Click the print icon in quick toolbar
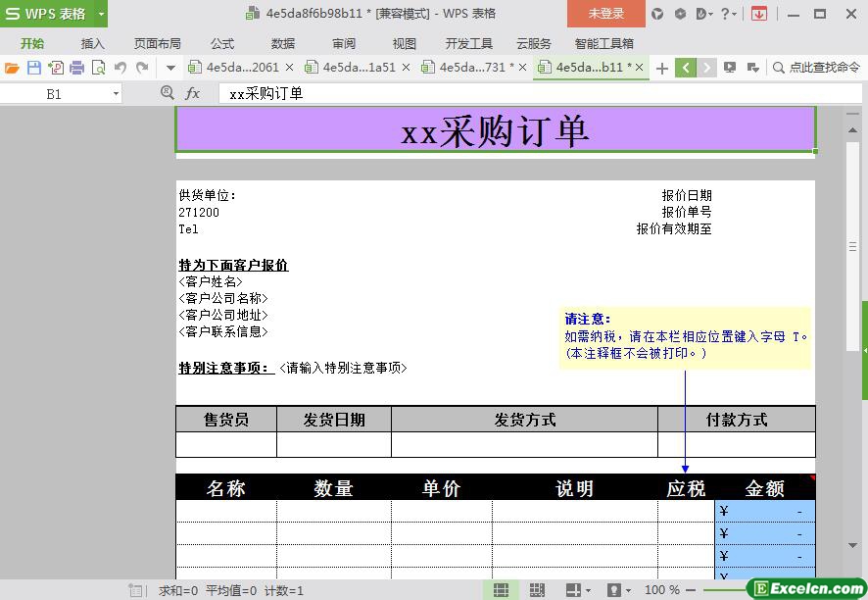This screenshot has height=600, width=868. 76,68
